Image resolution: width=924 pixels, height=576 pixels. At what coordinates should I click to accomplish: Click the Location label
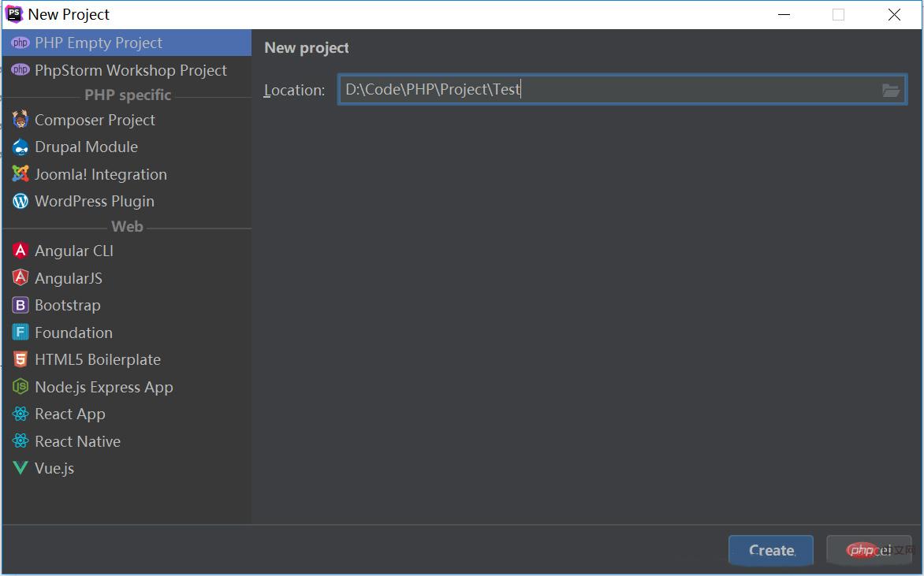(x=294, y=90)
